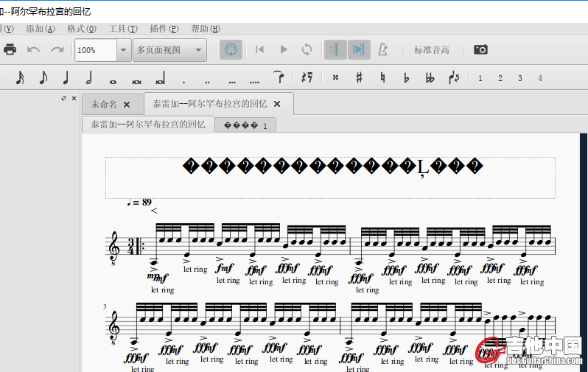The image size is (588, 372).
Task: Undock the side panel
Action: click(63, 98)
